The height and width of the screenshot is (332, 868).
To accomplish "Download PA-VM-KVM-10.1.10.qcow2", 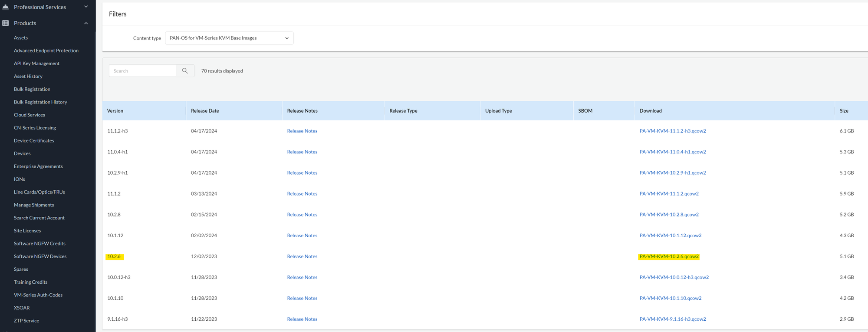I will click(671, 298).
